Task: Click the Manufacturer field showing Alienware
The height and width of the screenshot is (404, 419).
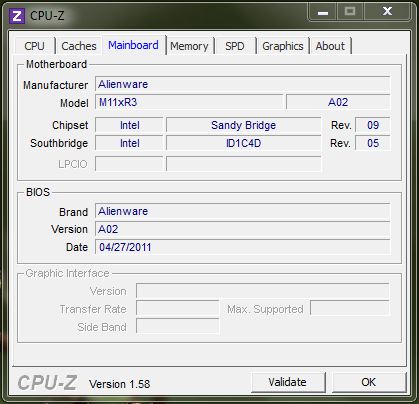Action: (x=243, y=84)
